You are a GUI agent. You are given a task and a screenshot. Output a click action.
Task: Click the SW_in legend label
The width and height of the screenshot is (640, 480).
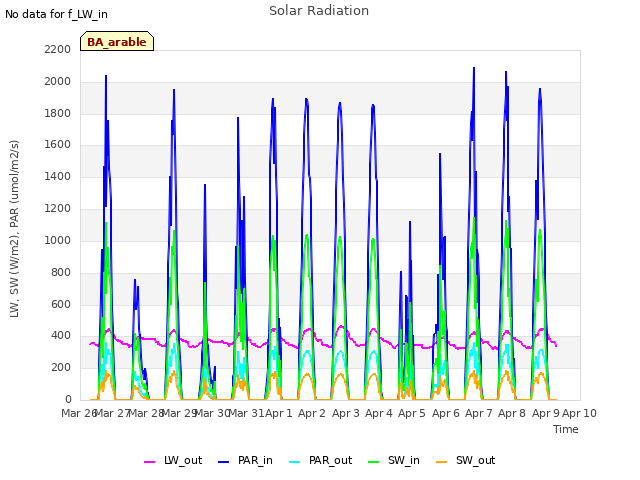[x=404, y=460]
